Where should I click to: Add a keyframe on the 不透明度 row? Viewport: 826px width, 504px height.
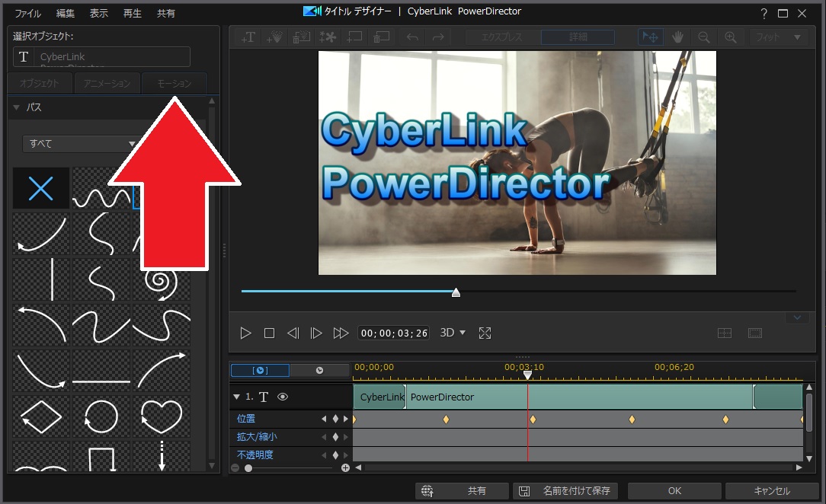335,455
